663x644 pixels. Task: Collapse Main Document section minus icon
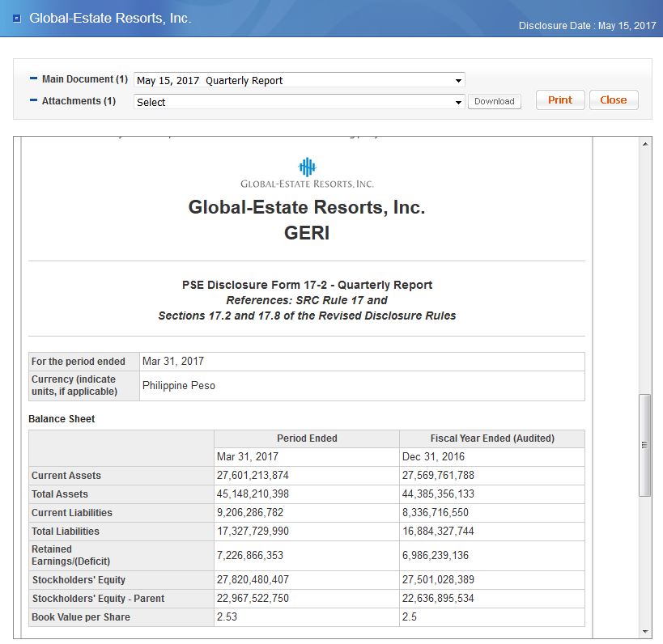pos(33,79)
